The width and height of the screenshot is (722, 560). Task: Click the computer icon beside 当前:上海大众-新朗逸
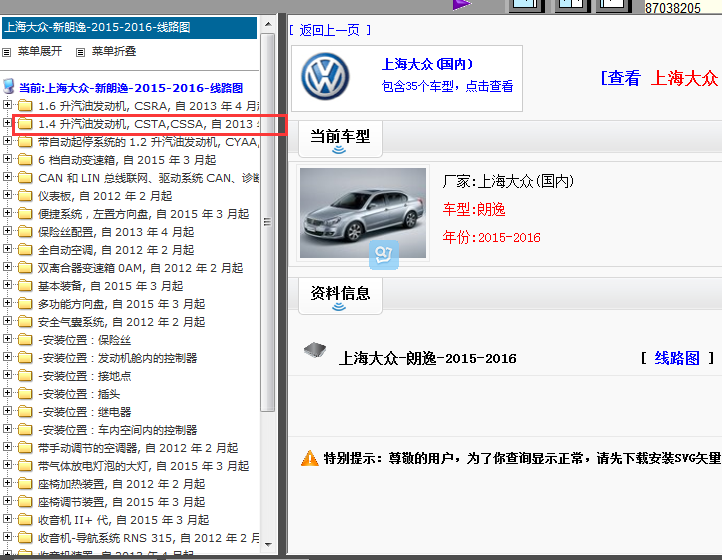[8, 86]
